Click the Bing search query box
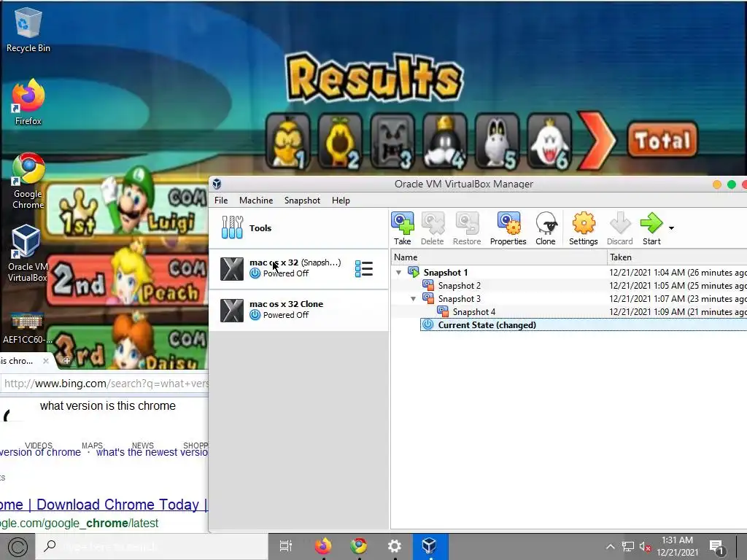The width and height of the screenshot is (747, 560). point(108,405)
